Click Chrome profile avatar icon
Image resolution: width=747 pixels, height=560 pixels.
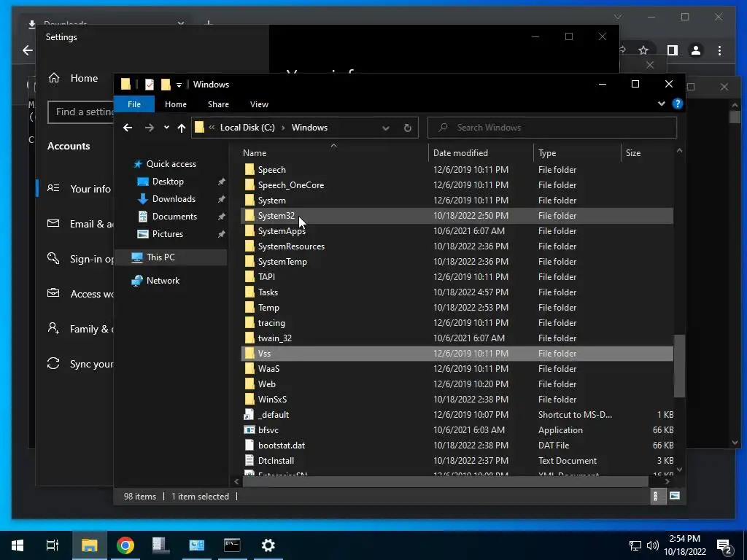(x=696, y=50)
